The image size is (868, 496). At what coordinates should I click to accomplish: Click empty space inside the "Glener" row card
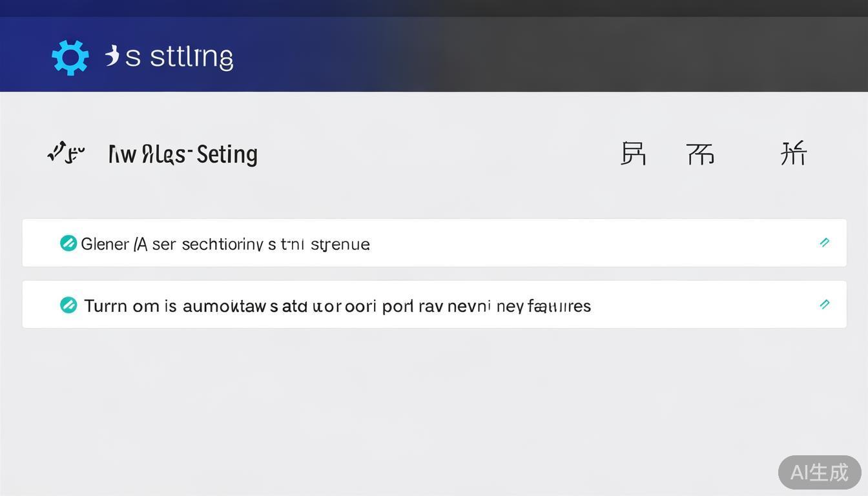pos(581,243)
